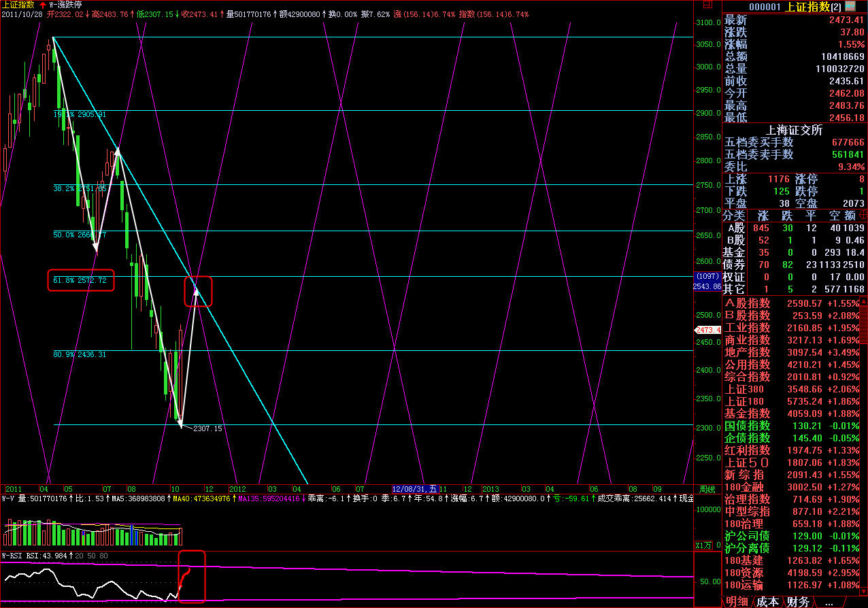Screen dimensions: 868x608
Task: Click the X1万 volume unit box
Action: 703,545
